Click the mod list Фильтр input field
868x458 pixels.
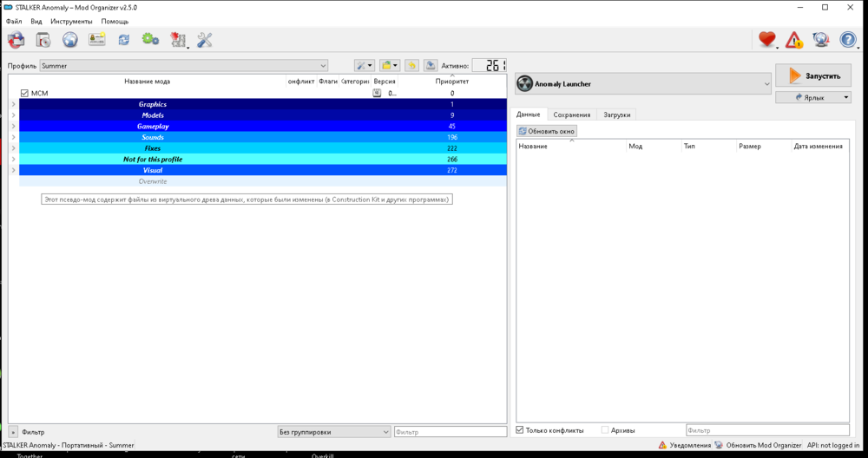[x=450, y=432]
